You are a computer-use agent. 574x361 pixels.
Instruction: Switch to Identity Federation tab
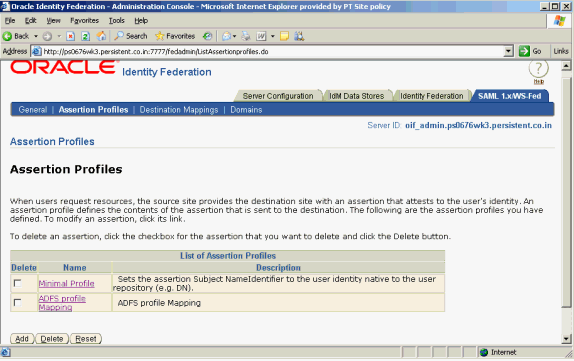(x=432, y=96)
